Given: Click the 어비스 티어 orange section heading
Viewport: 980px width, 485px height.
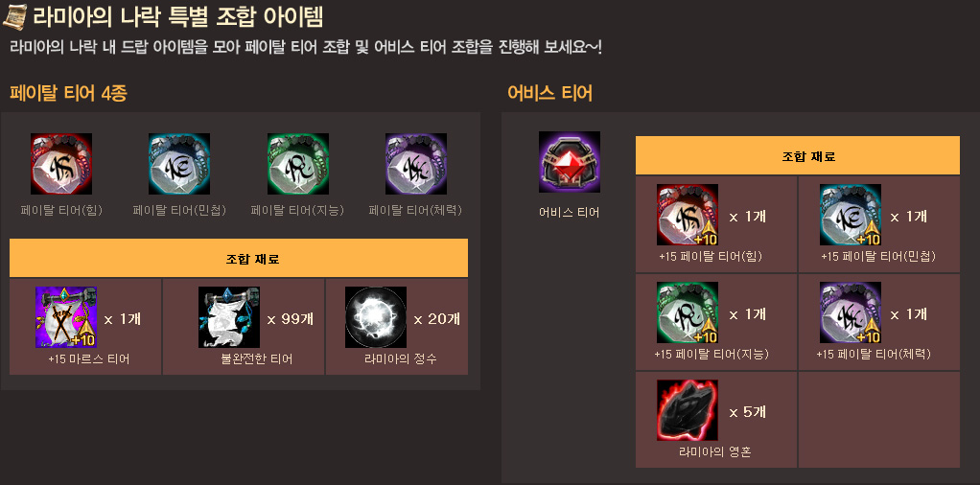Looking at the screenshot, I should click(x=550, y=94).
